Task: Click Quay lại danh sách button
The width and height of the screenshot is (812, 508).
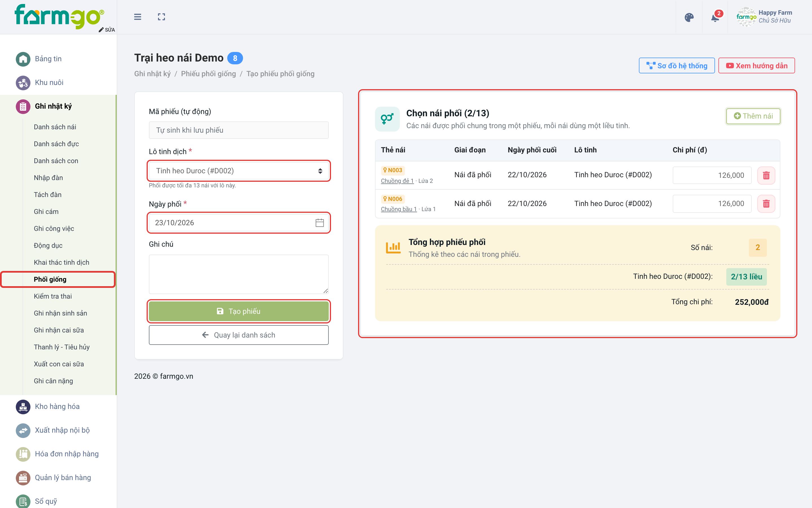Action: coord(239,335)
